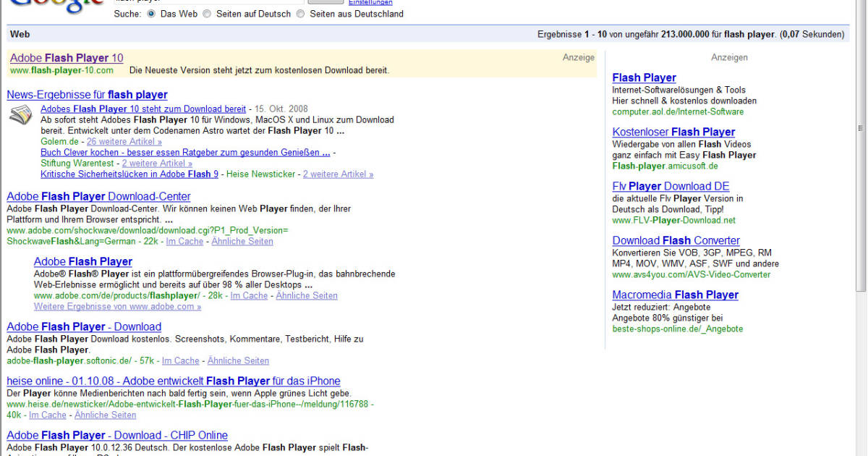Image resolution: width=868 pixels, height=456 pixels.
Task: Open the Einstellungen link near the search box
Action: click(x=371, y=3)
